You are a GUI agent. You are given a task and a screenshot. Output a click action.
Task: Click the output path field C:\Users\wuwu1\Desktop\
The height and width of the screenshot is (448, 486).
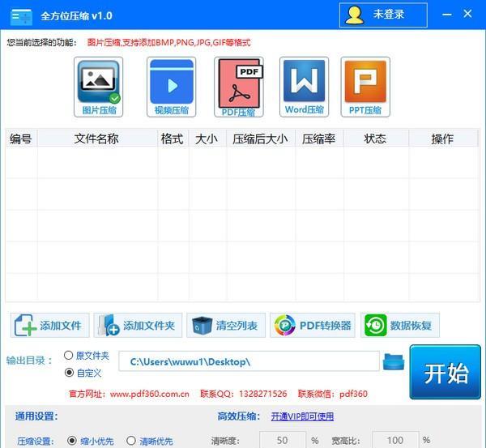pyautogui.click(x=249, y=361)
